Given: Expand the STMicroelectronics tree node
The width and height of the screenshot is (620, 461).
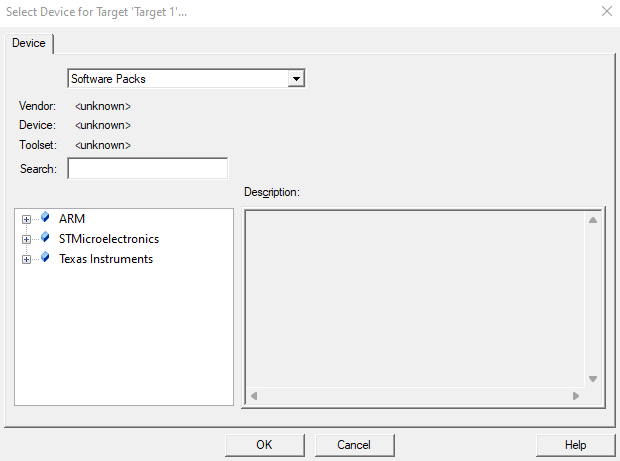Looking at the screenshot, I should pyautogui.click(x=26, y=239).
